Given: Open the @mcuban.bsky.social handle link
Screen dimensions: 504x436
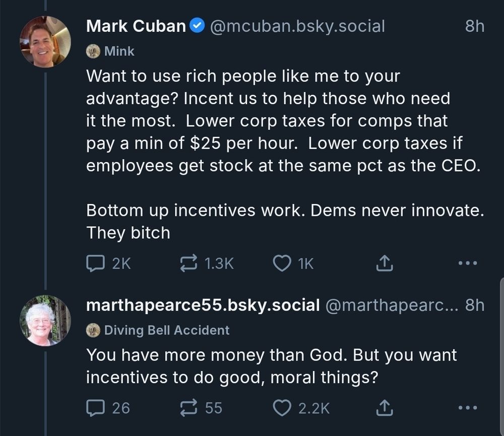Looking at the screenshot, I should (x=296, y=26).
